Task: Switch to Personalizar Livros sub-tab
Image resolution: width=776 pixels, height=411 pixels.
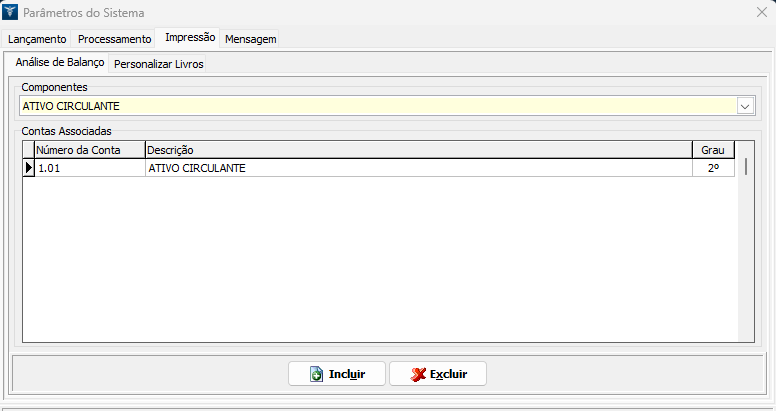Action: coord(159,63)
